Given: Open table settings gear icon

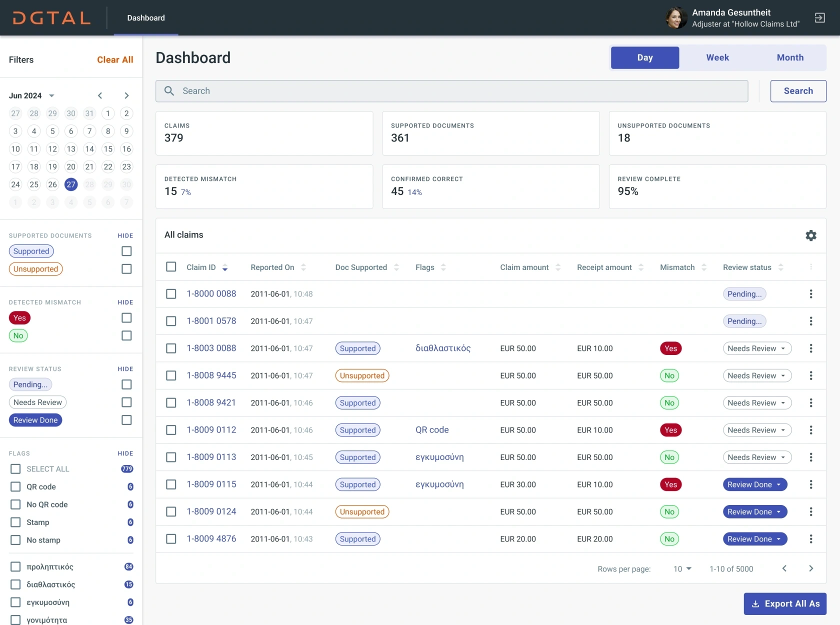Looking at the screenshot, I should pos(810,235).
